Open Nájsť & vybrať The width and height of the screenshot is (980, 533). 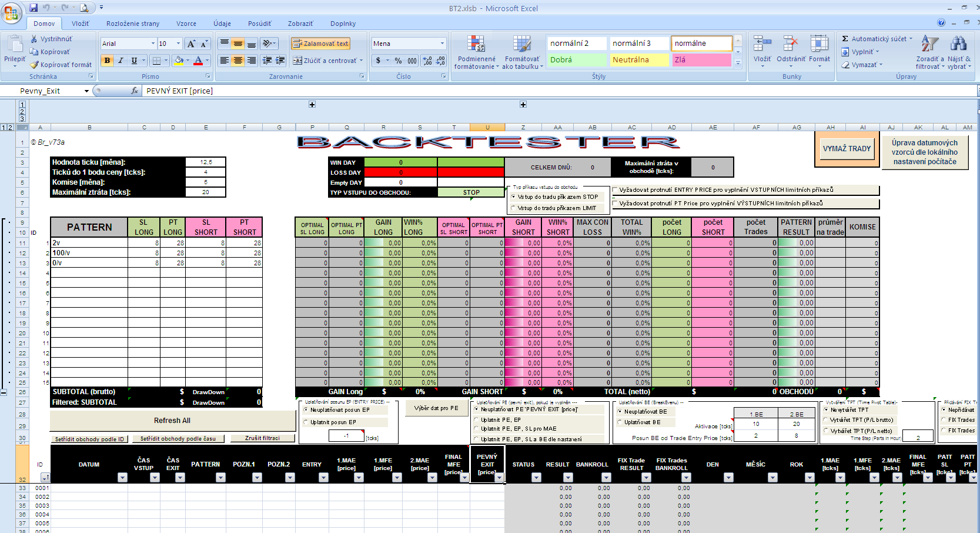click(959, 52)
